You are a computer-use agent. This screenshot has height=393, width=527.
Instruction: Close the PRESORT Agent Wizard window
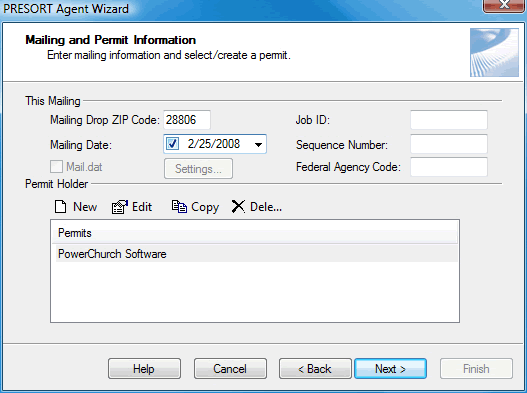[503, 5]
